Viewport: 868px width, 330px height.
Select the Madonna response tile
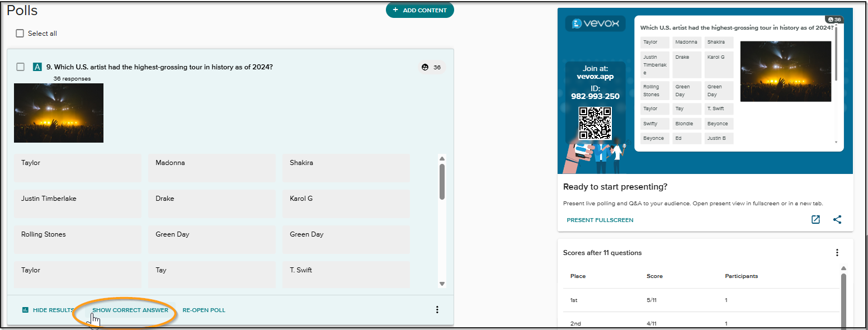(x=212, y=168)
